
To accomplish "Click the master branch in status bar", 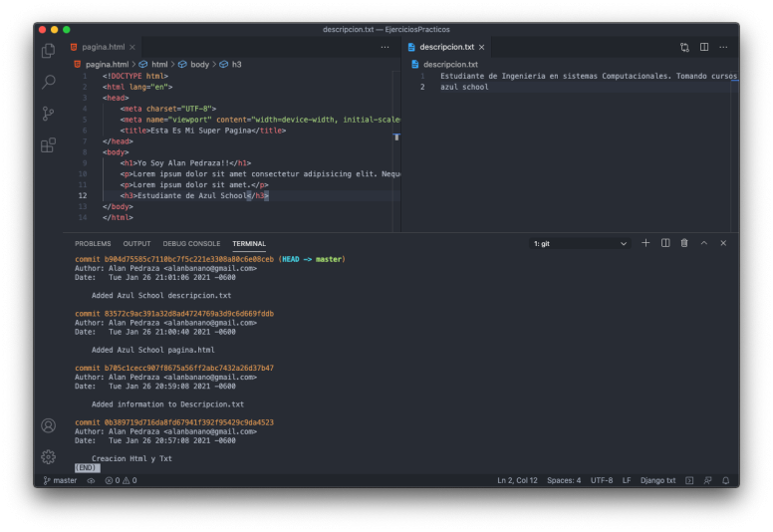I will 60,480.
